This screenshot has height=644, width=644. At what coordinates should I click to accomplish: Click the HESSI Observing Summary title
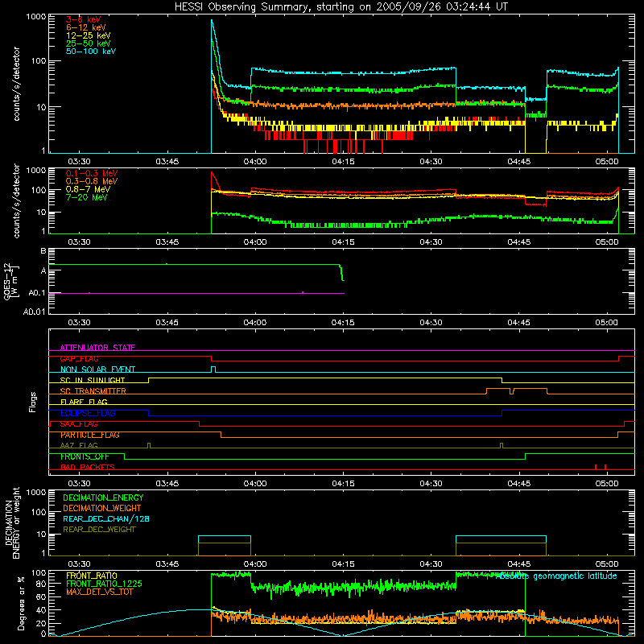(341, 7)
